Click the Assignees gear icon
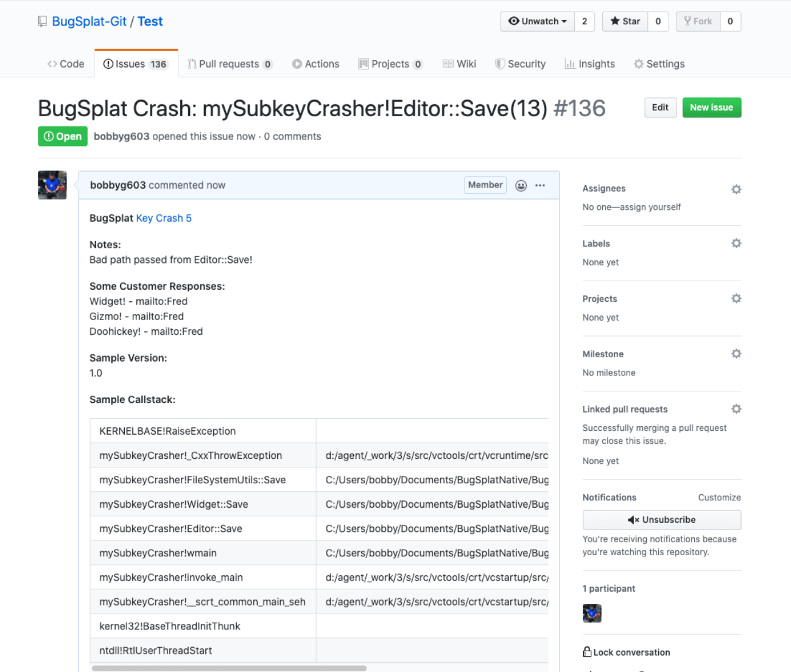Screen dimensions: 791x672 (x=736, y=189)
